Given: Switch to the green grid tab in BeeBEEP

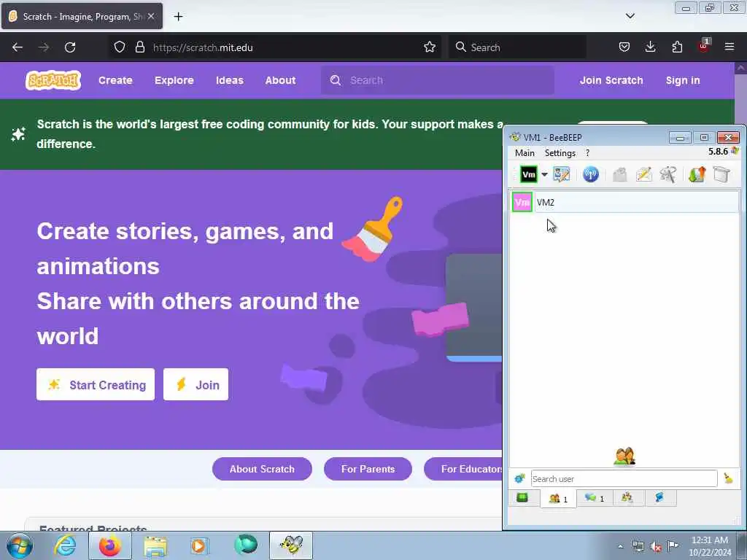Looking at the screenshot, I should click(x=522, y=498).
